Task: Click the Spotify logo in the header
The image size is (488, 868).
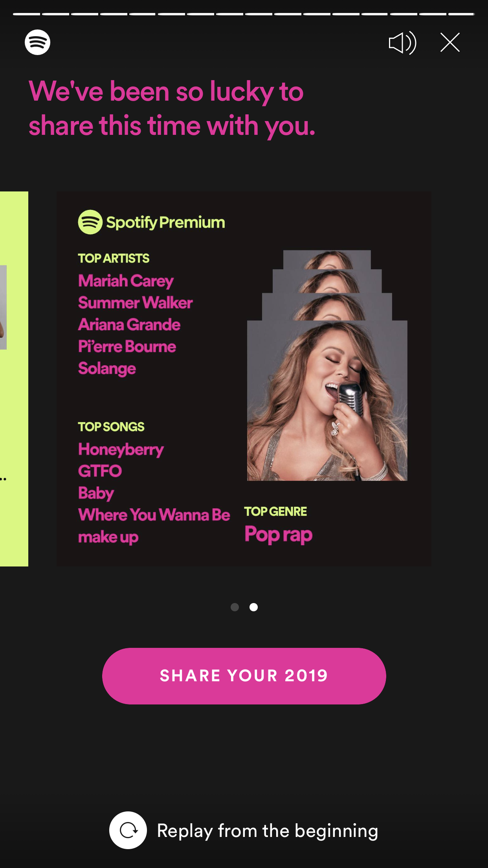Action: pos(37,42)
